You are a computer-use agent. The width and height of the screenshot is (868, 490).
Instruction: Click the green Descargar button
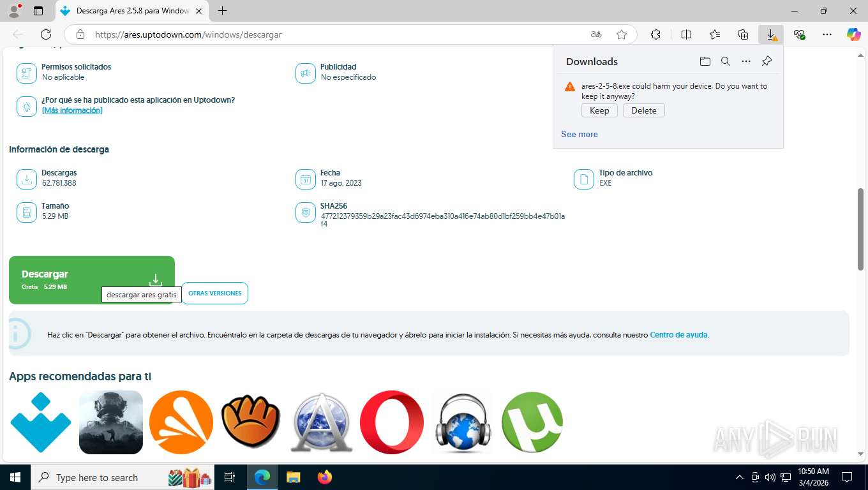coord(92,280)
